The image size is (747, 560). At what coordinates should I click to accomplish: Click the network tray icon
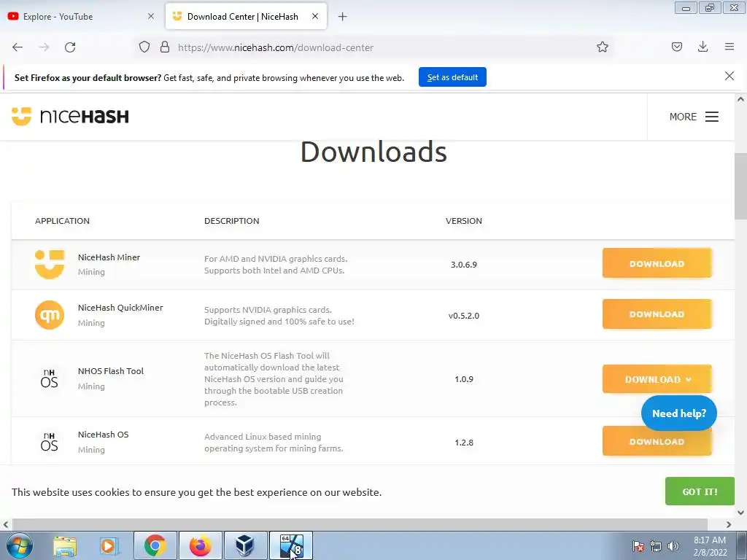click(x=656, y=546)
